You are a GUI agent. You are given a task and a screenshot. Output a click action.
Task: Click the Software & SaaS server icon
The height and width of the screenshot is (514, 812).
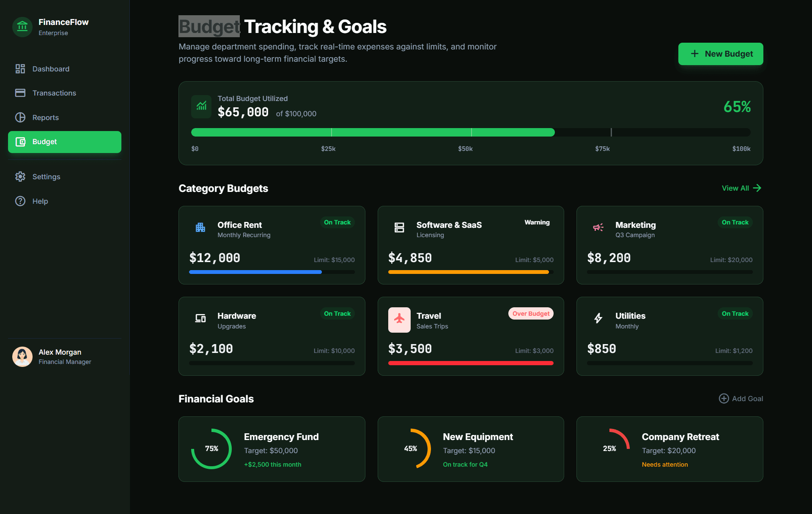399,228
